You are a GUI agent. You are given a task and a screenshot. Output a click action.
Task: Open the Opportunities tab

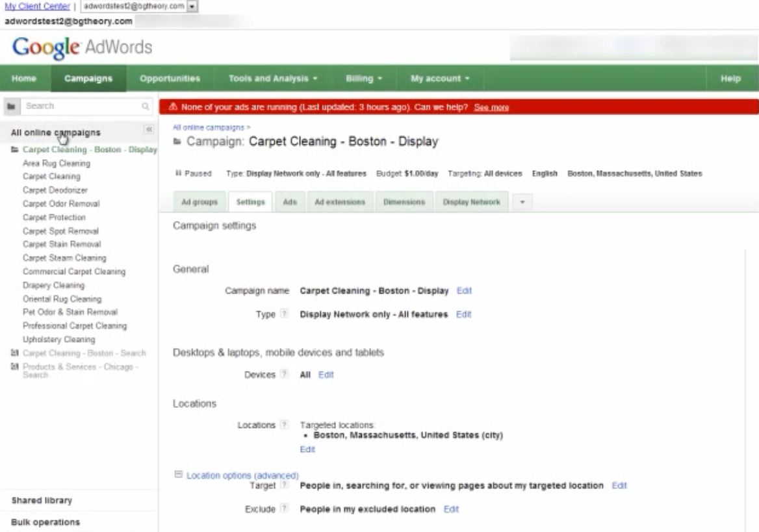click(170, 79)
